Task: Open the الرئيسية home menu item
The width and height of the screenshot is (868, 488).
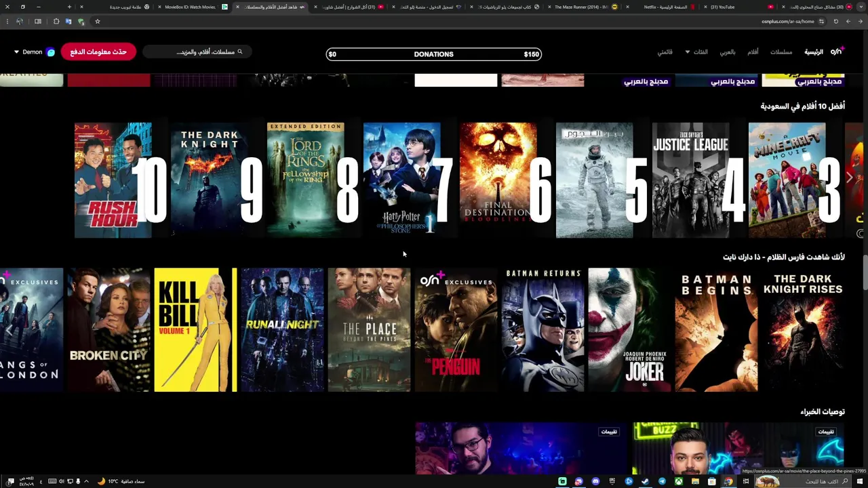Action: (x=814, y=52)
